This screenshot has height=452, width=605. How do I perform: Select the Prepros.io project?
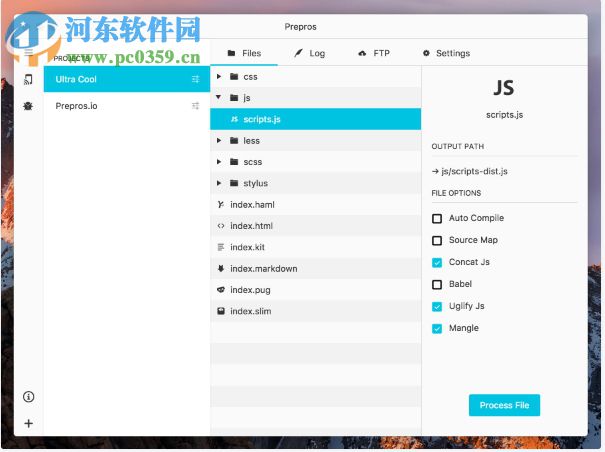pyautogui.click(x=127, y=106)
